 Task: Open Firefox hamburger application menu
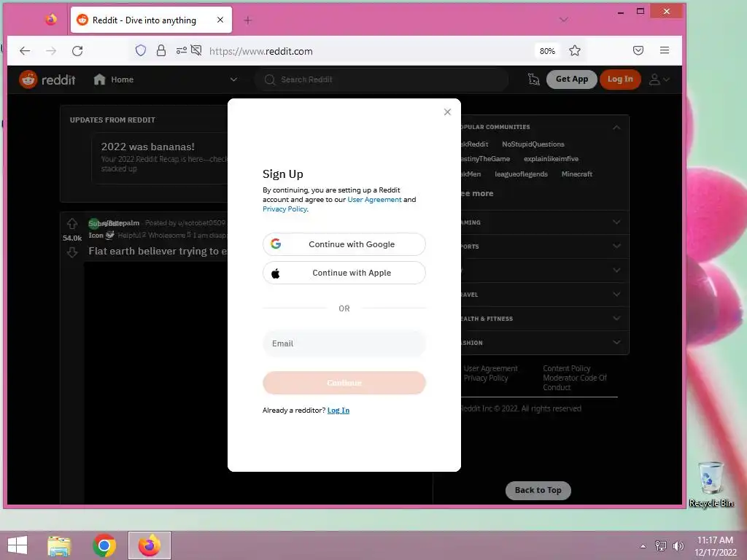(x=665, y=50)
